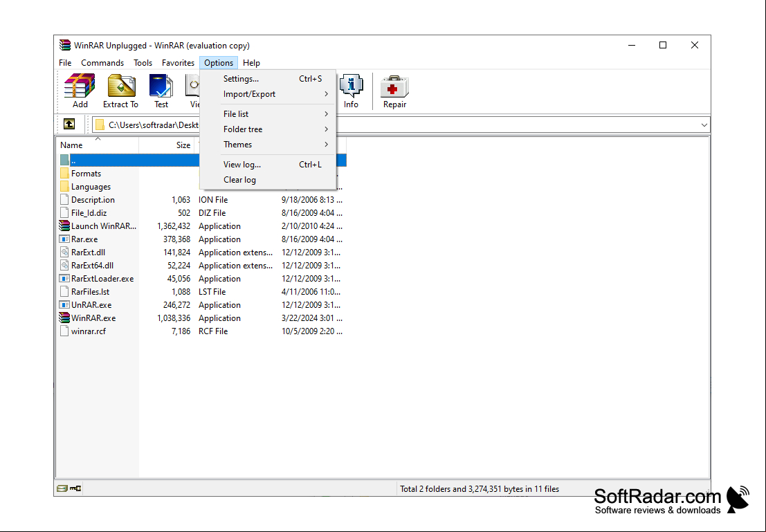Open the Commands menu
Viewport: 766px width, 532px height.
pos(102,62)
